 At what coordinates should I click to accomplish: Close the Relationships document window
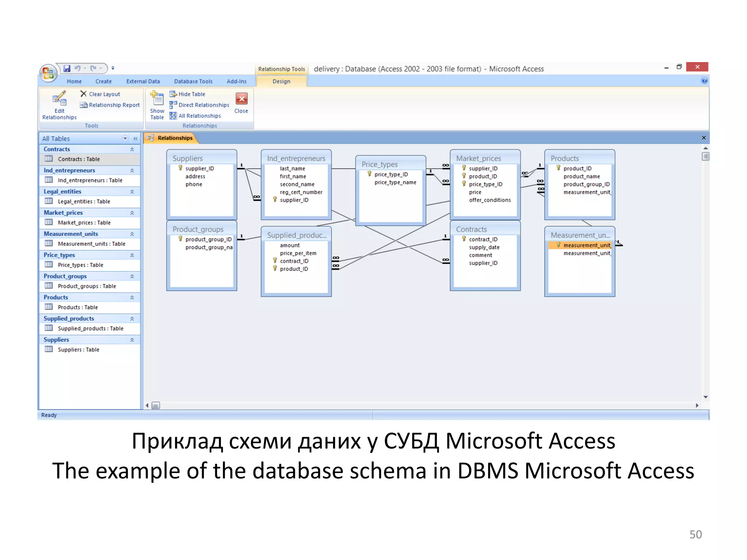tap(704, 138)
